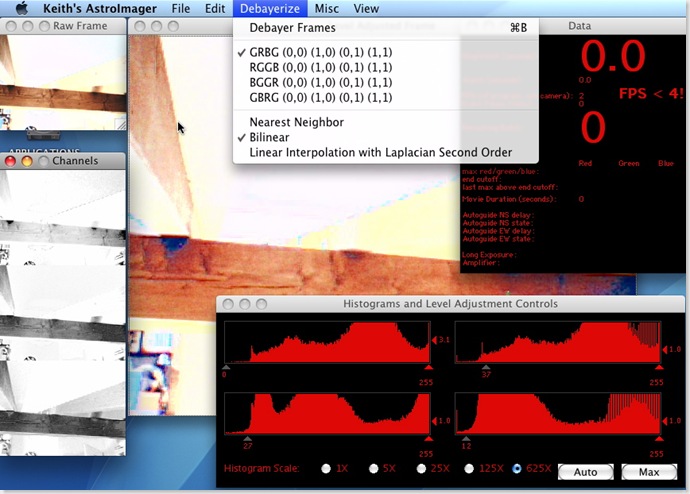Select GBRG Bayer pattern option
690x494 pixels.
[x=385, y=97]
